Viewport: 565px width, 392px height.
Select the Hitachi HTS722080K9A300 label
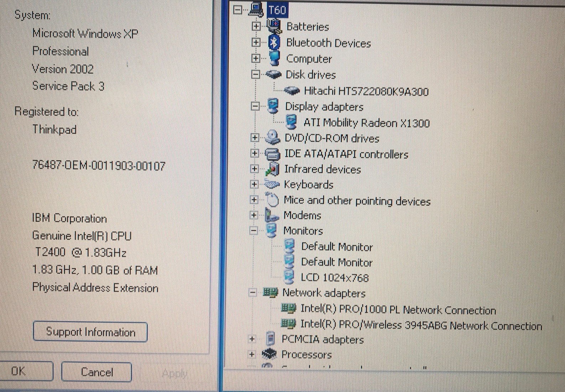point(366,91)
